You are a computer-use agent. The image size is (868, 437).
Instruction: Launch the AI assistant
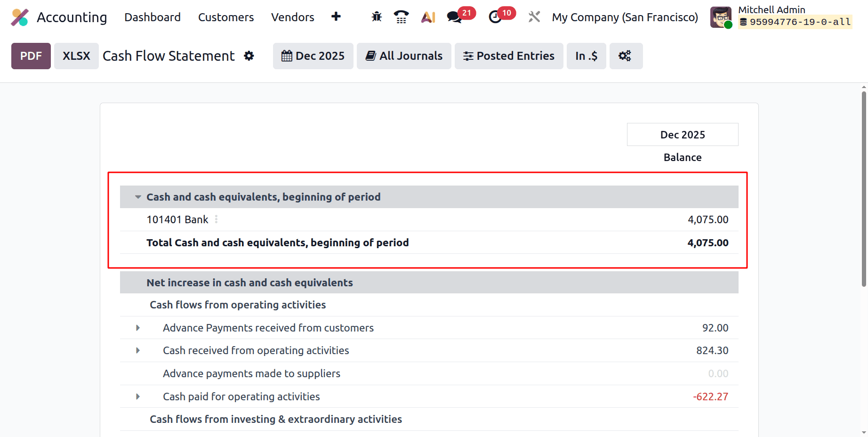click(427, 16)
